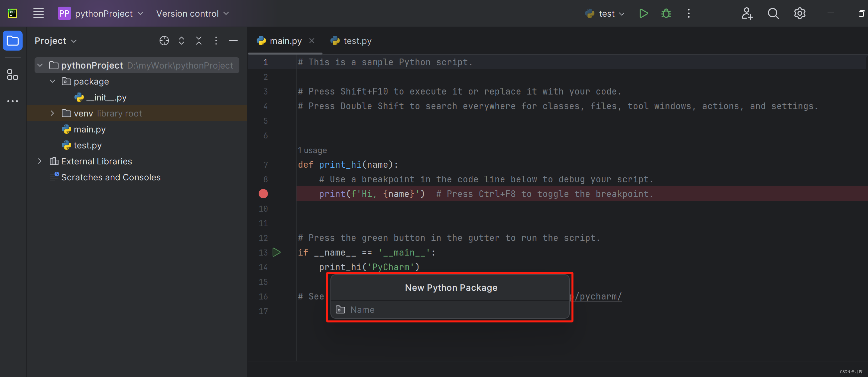Viewport: 868px width, 377px height.
Task: Open the pythonProject project dropdown
Action: [101, 14]
